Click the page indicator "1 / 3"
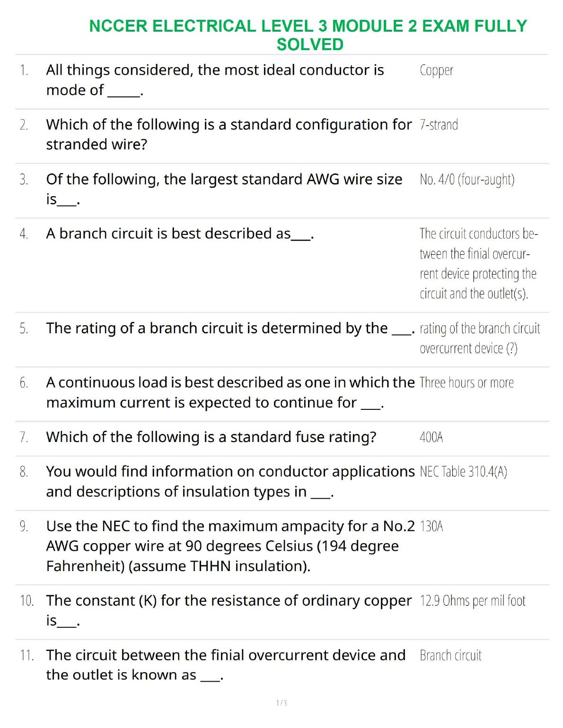The height and width of the screenshot is (728, 563). click(x=281, y=703)
